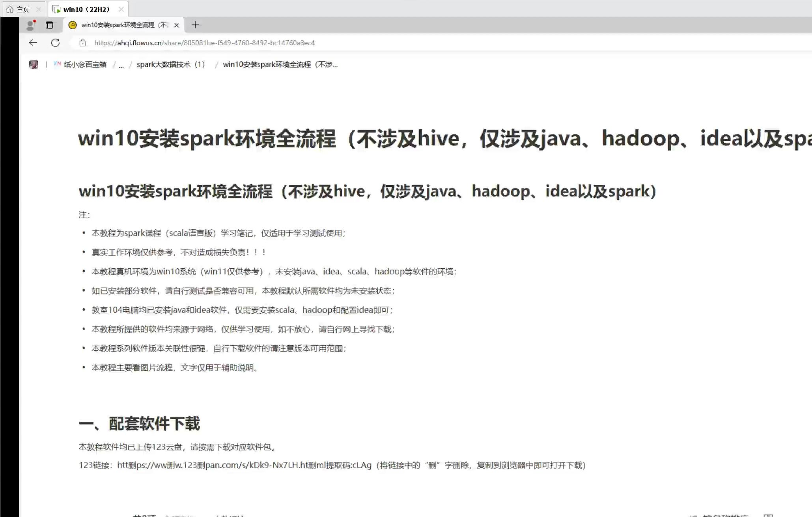
Task: Navigate back using the back arrow
Action: (x=33, y=43)
